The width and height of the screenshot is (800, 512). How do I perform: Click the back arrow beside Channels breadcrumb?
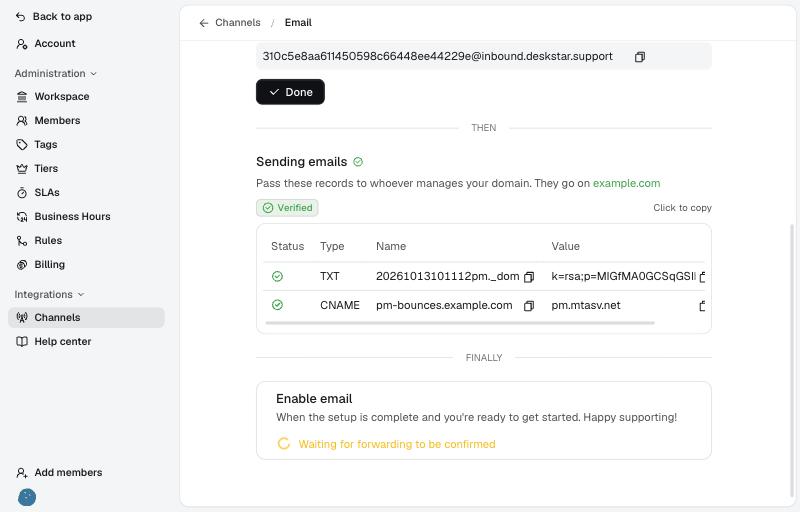pos(204,23)
